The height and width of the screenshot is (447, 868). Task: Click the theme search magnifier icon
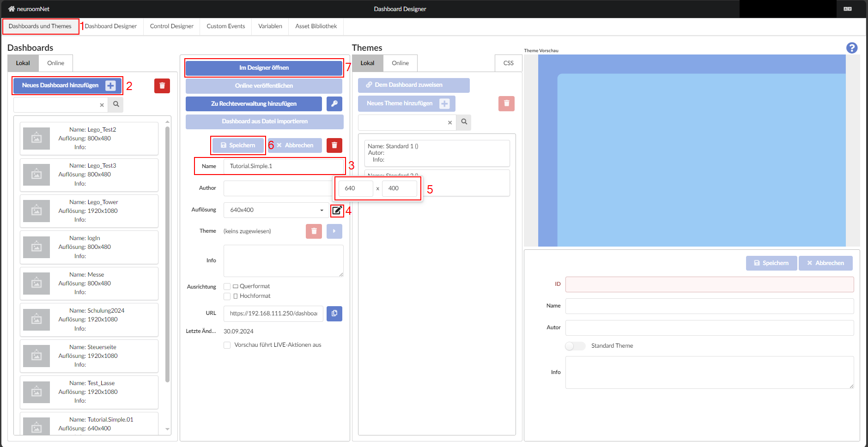point(464,122)
